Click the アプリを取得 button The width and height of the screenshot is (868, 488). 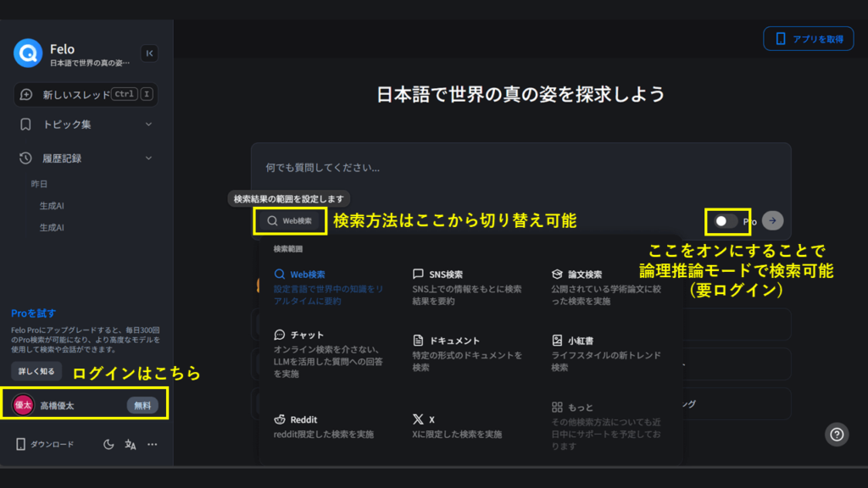coord(809,39)
